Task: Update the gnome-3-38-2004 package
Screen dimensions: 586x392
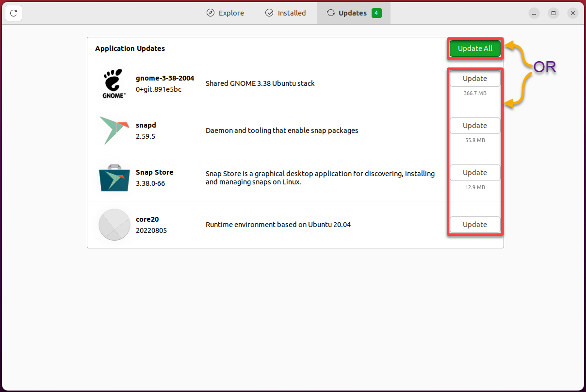Action: (x=475, y=79)
